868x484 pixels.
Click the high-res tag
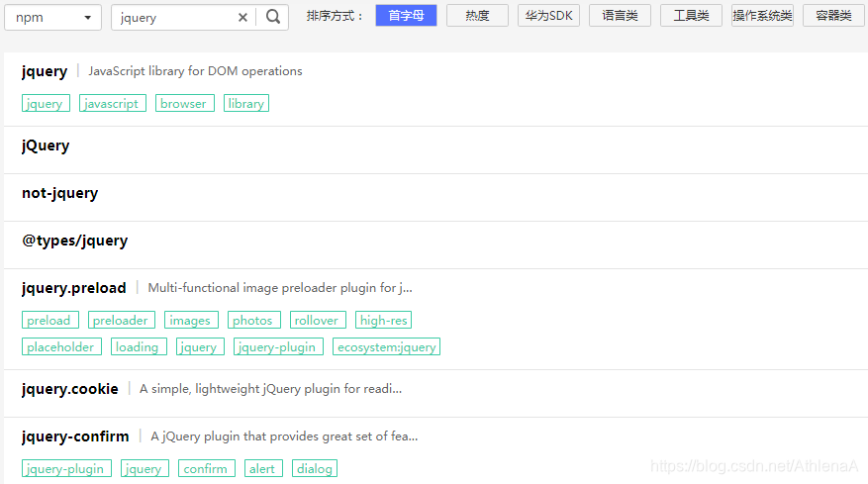(383, 320)
